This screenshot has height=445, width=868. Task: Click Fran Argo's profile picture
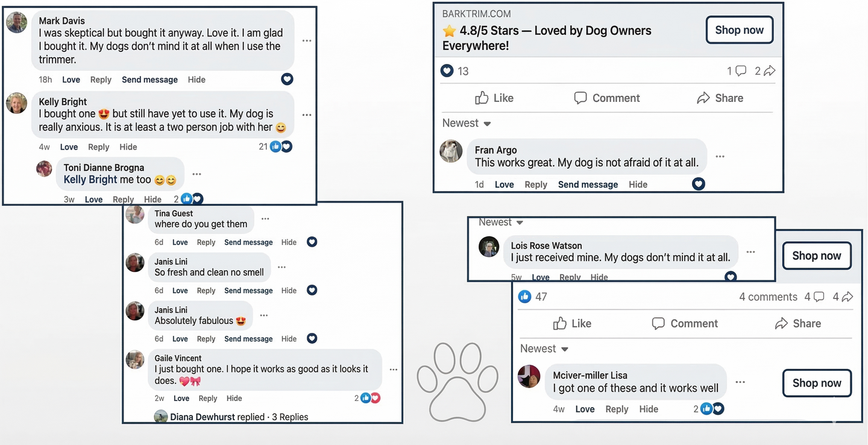click(x=451, y=151)
